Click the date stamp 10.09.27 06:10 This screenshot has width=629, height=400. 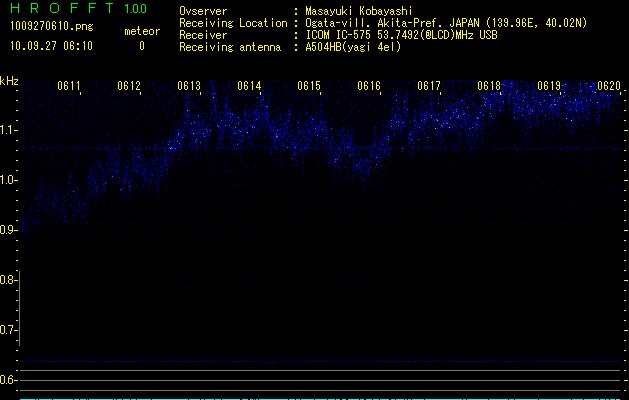click(51, 46)
